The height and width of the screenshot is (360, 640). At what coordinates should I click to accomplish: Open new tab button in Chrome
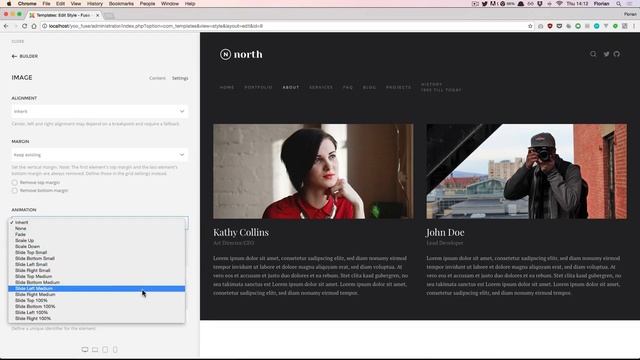[x=109, y=16]
